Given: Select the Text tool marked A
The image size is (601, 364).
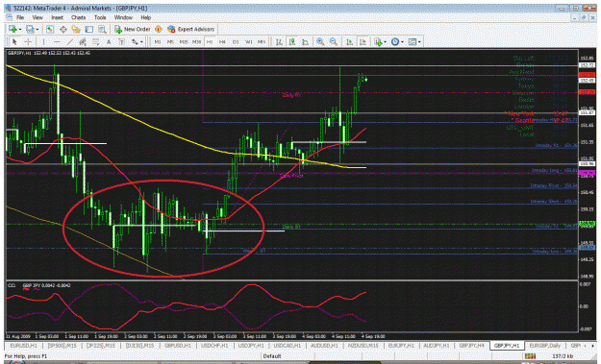Looking at the screenshot, I should (109, 41).
